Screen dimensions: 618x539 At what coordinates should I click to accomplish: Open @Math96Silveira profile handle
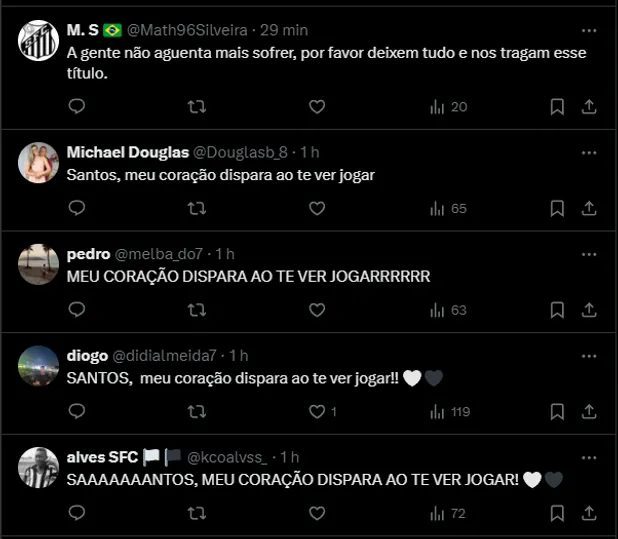pos(187,30)
